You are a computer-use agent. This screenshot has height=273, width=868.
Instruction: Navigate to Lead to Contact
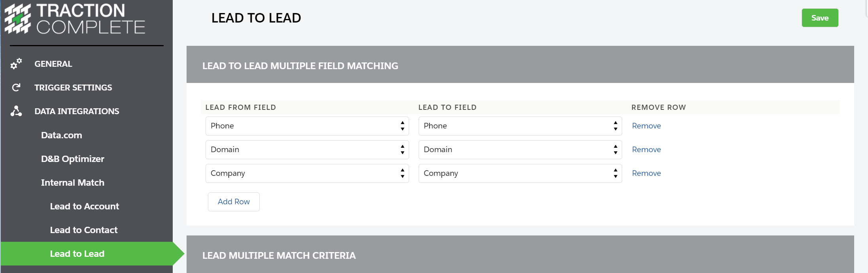tap(84, 230)
